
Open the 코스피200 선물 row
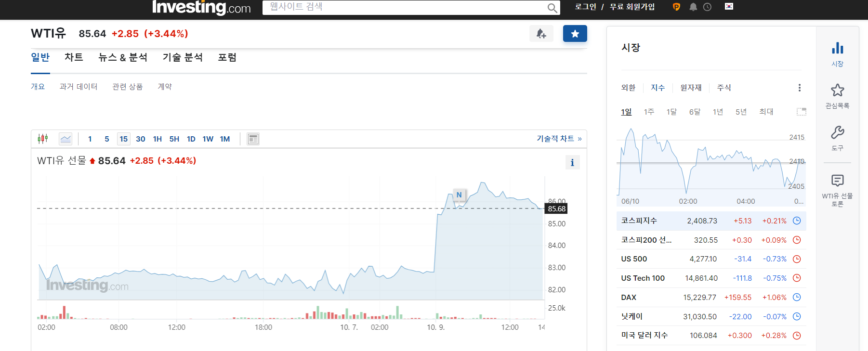tap(711, 240)
